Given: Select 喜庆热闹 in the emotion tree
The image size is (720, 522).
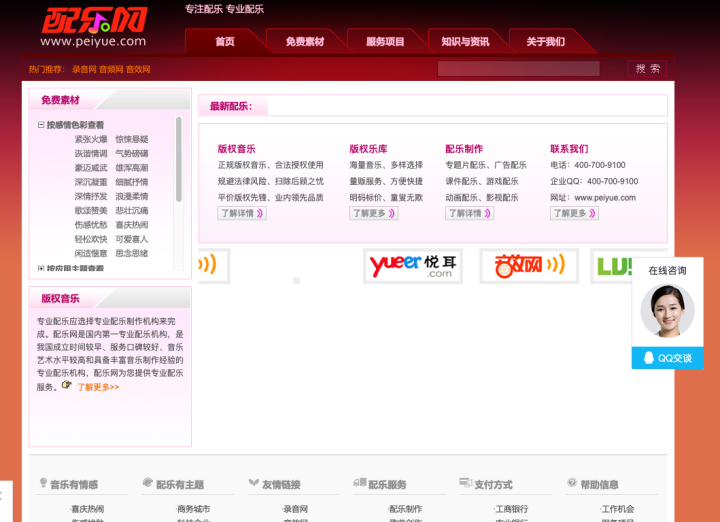Looking at the screenshot, I should tap(132, 225).
